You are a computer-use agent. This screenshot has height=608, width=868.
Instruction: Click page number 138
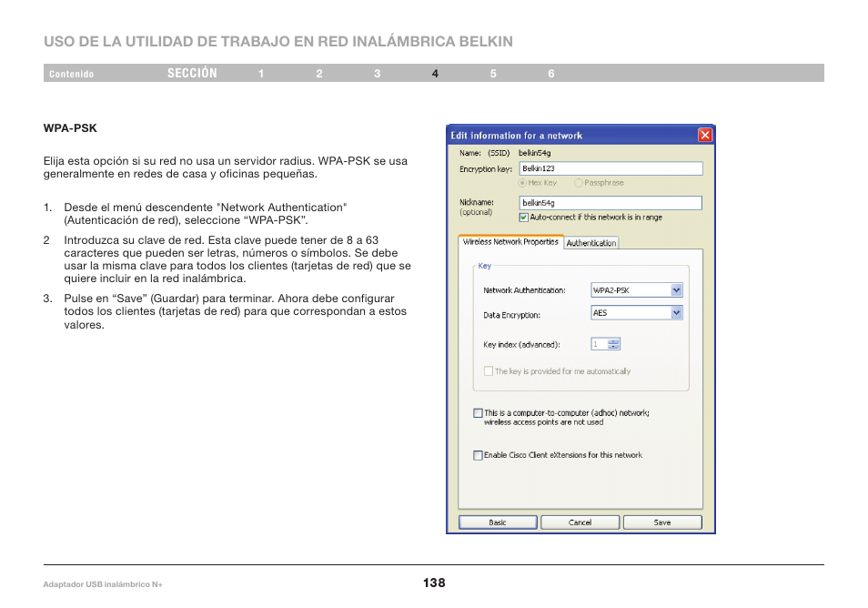(434, 583)
